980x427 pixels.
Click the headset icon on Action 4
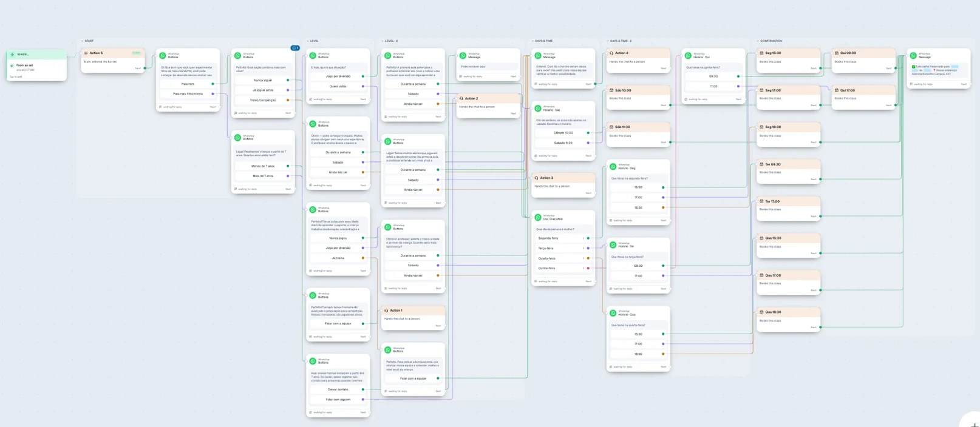click(x=611, y=53)
